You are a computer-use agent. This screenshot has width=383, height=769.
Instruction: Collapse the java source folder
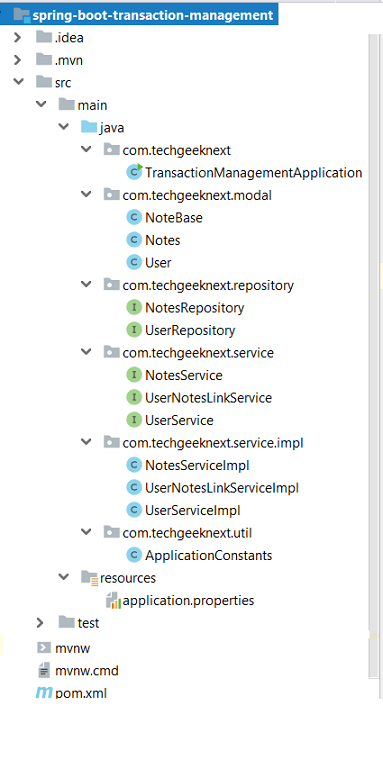(63, 127)
